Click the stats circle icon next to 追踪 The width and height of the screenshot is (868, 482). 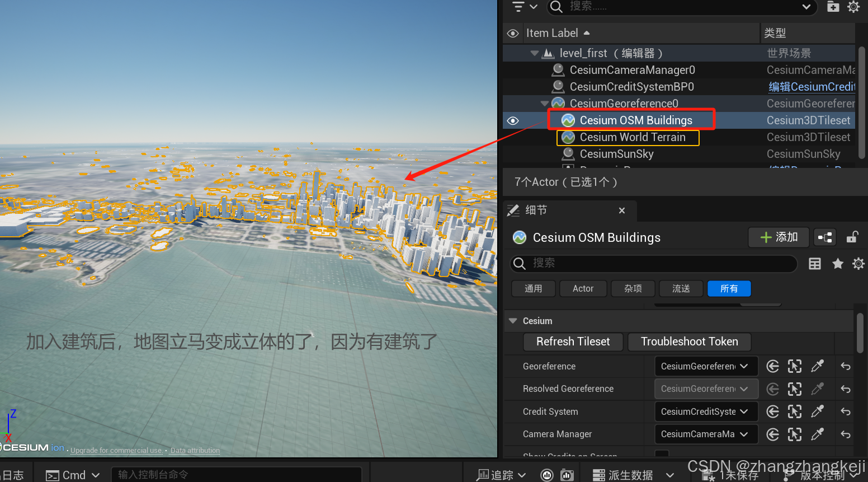547,475
